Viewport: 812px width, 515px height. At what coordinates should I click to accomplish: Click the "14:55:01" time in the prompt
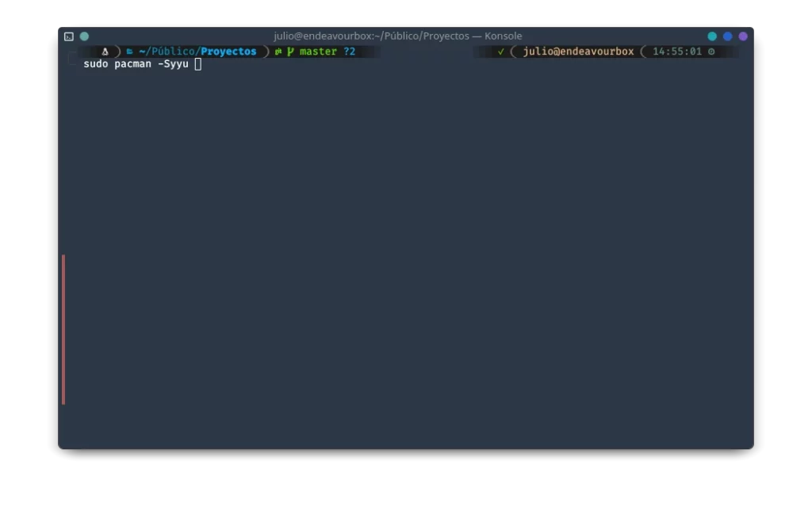tap(677, 51)
